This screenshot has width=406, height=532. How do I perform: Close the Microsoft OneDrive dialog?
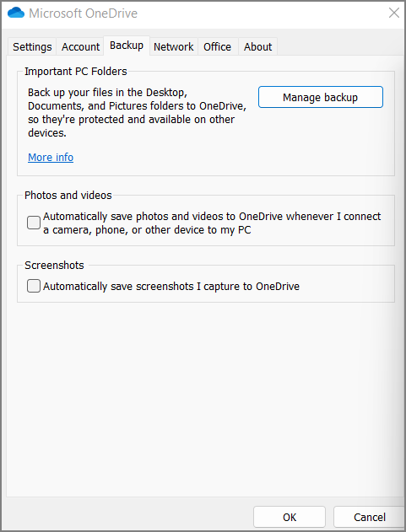[394, 13]
